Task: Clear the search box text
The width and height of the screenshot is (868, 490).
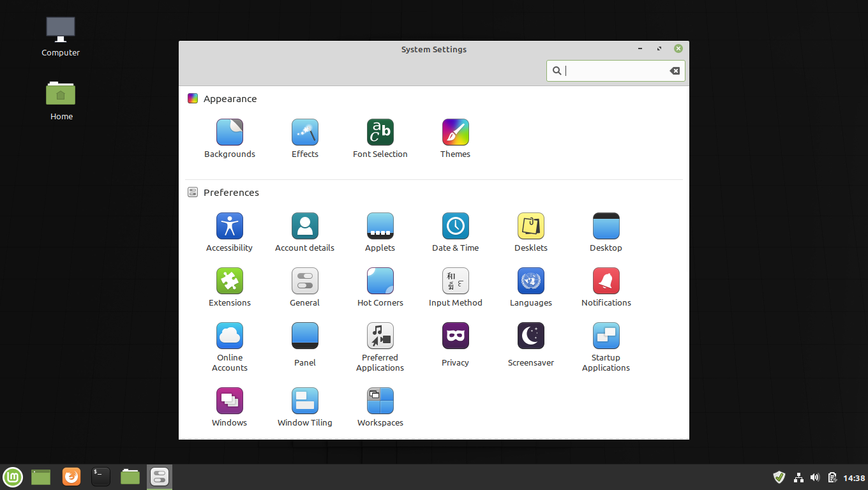Action: [675, 71]
